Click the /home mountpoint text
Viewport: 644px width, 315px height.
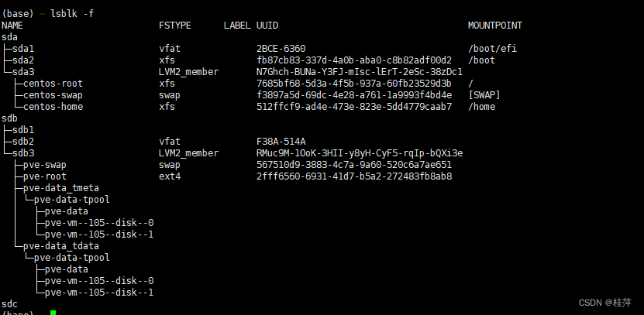[481, 107]
